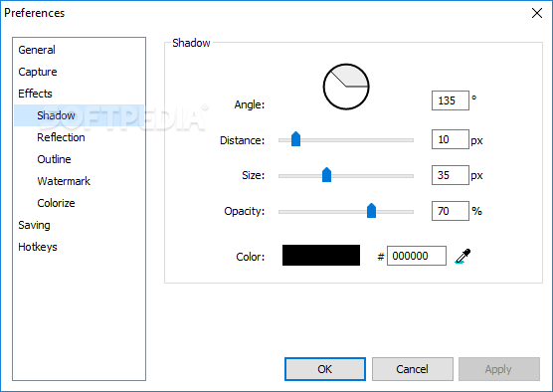Click the Size: label
The width and height of the screenshot is (553, 392).
pyautogui.click(x=254, y=175)
